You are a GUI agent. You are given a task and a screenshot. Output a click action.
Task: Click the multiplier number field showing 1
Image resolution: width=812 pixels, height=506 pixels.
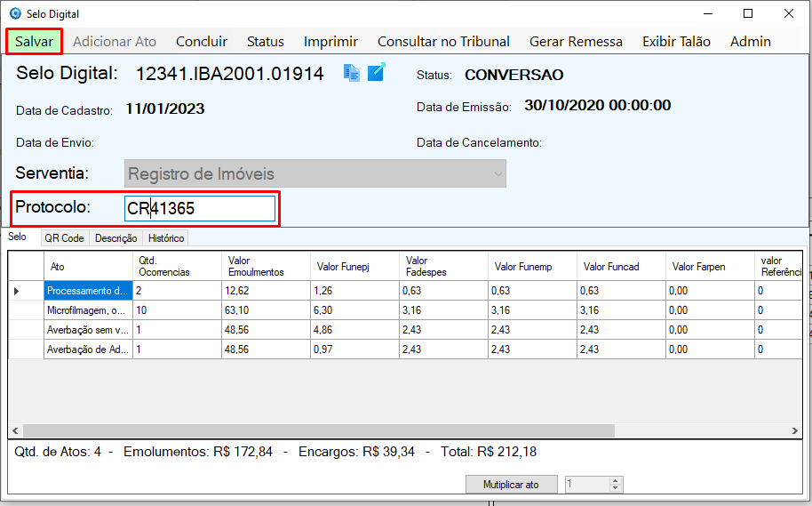(x=587, y=485)
